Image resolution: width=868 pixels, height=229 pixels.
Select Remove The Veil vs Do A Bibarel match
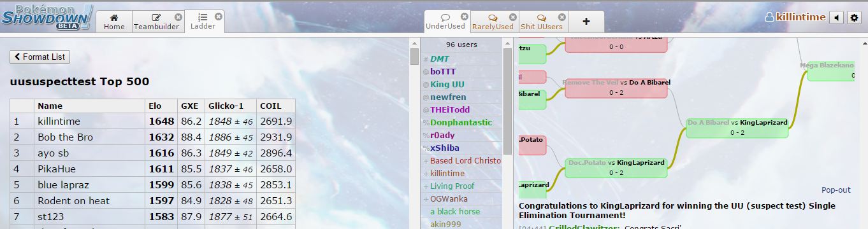tap(616, 88)
